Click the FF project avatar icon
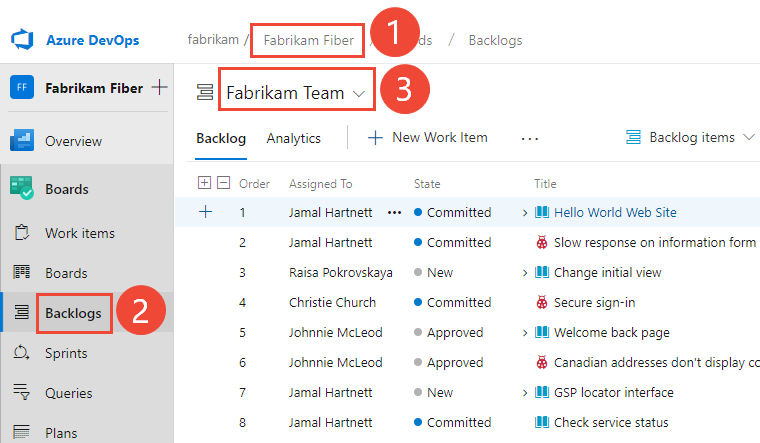 coord(22,87)
